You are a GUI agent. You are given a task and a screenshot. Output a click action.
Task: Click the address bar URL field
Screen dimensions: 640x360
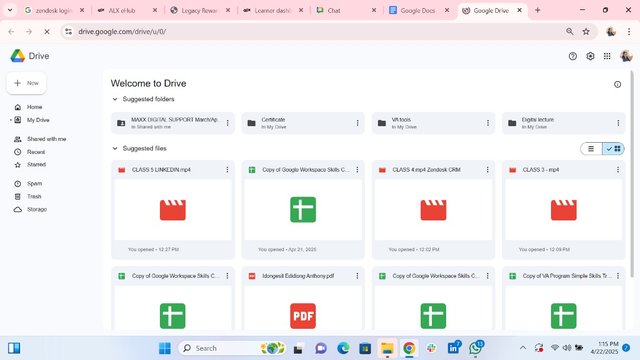point(318,31)
